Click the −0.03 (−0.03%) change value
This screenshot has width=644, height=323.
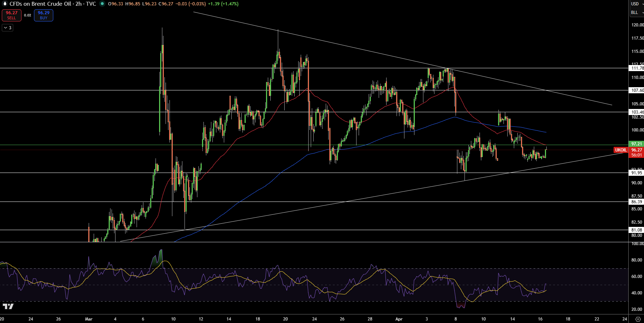(x=191, y=4)
